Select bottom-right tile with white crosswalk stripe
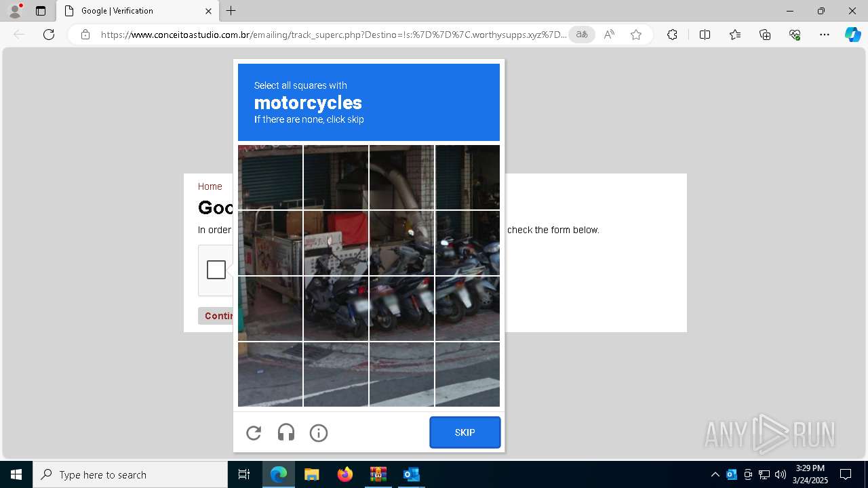The height and width of the screenshot is (488, 868). 467,374
